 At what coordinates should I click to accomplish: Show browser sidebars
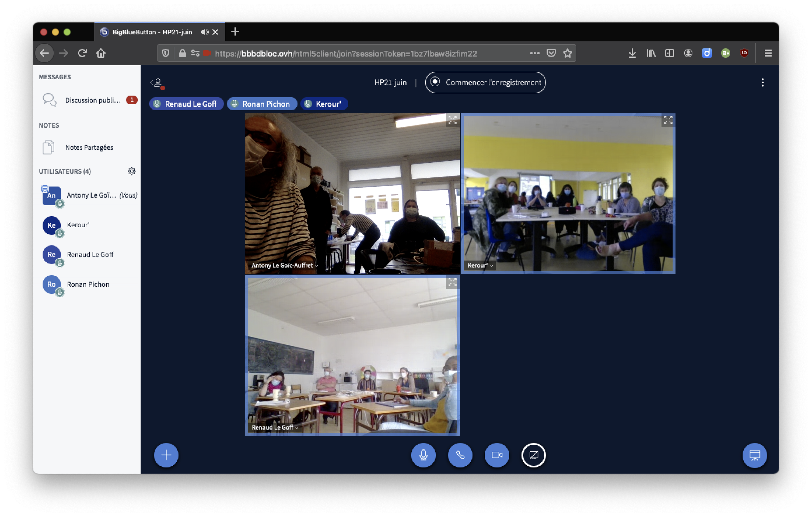click(x=670, y=53)
